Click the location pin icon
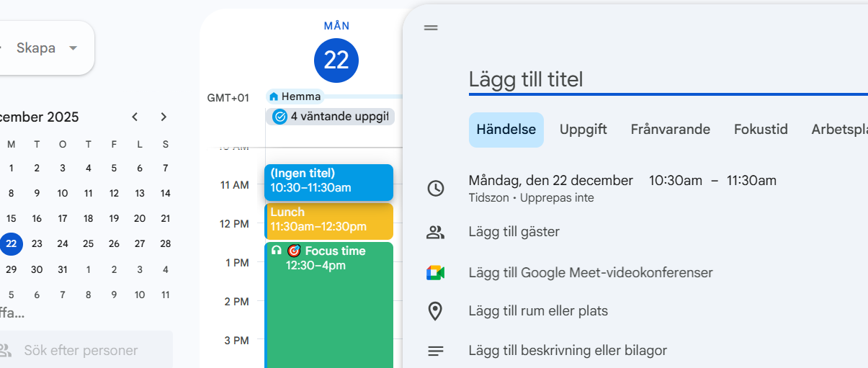The image size is (868, 368). click(x=435, y=311)
